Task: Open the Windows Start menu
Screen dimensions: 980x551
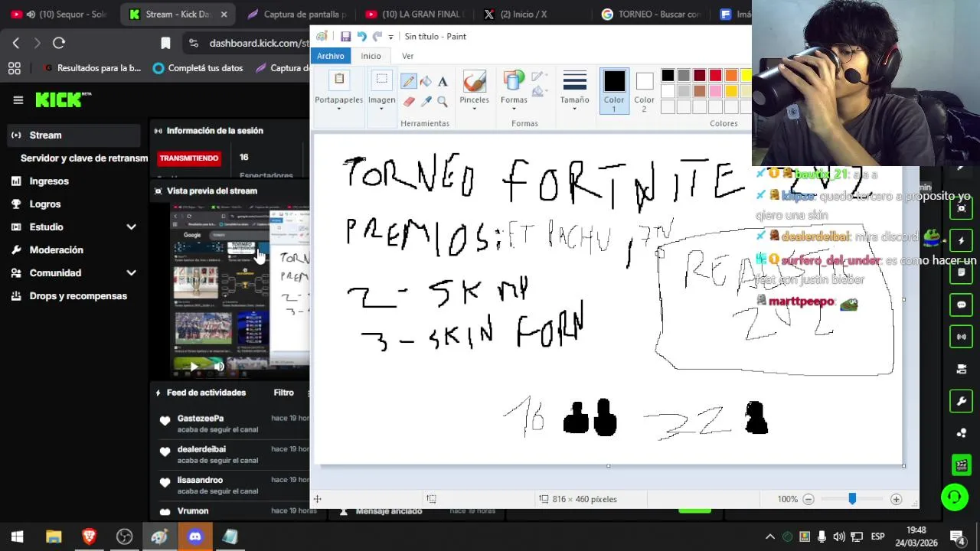Action: 17,536
